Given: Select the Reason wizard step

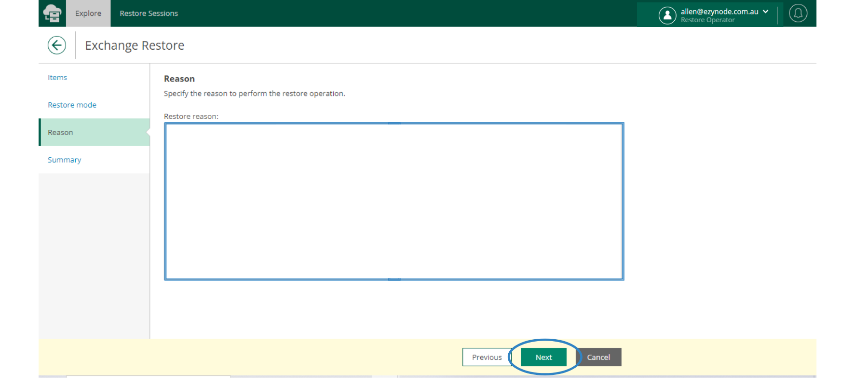Looking at the screenshot, I should (x=94, y=132).
